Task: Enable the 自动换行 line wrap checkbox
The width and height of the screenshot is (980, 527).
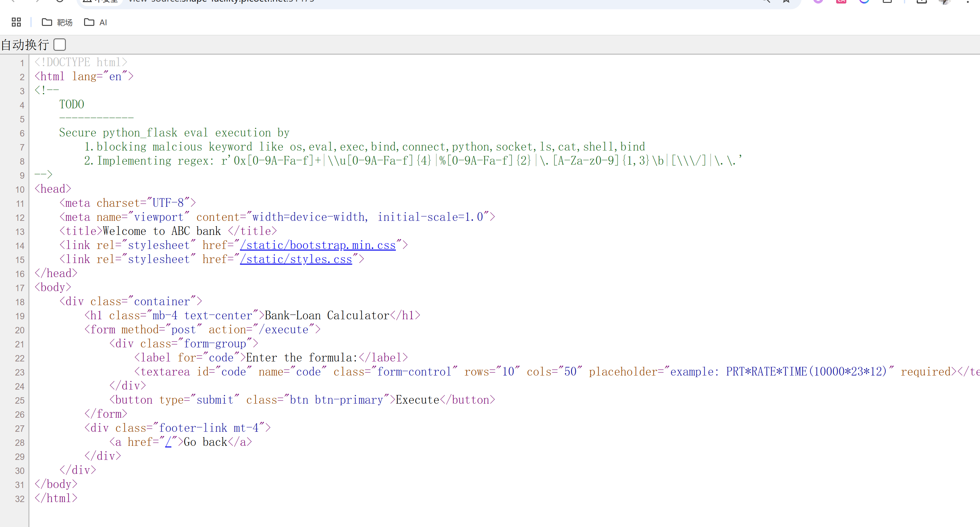Action: click(60, 44)
